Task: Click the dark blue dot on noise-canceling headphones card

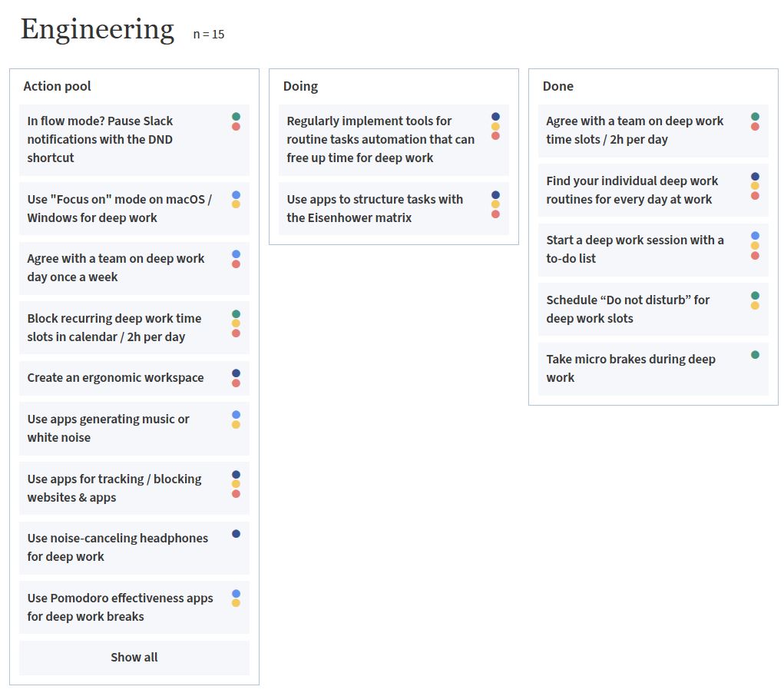Action: click(236, 534)
